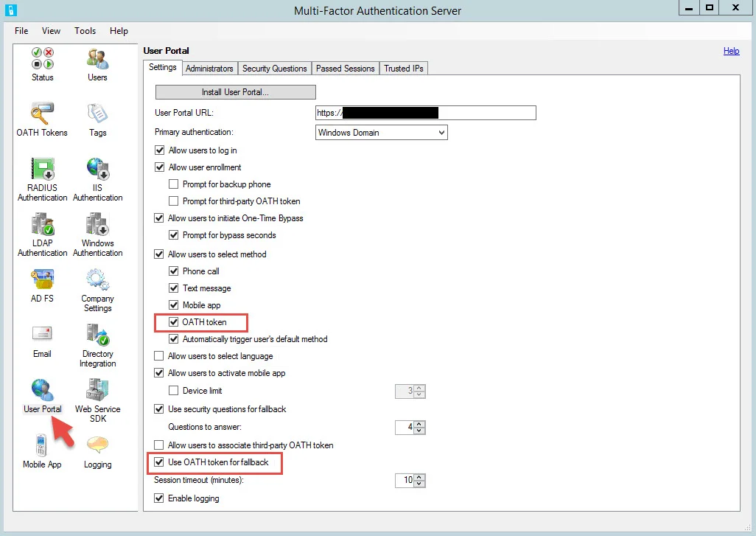Open the OATH Tokens section

[42, 119]
